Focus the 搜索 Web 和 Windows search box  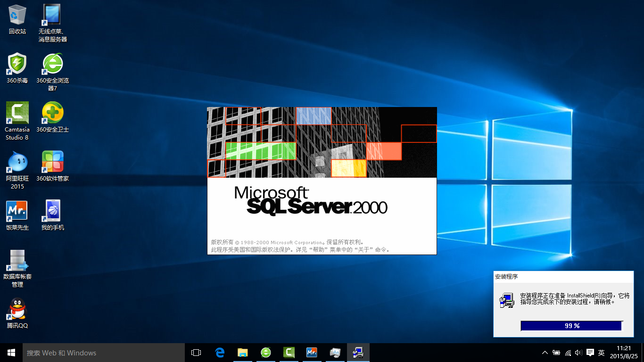104,353
